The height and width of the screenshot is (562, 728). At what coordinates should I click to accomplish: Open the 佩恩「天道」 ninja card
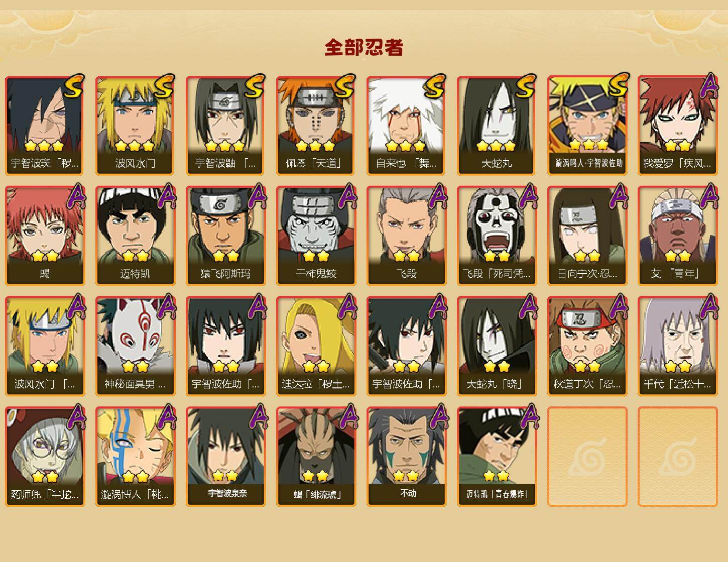click(x=316, y=125)
